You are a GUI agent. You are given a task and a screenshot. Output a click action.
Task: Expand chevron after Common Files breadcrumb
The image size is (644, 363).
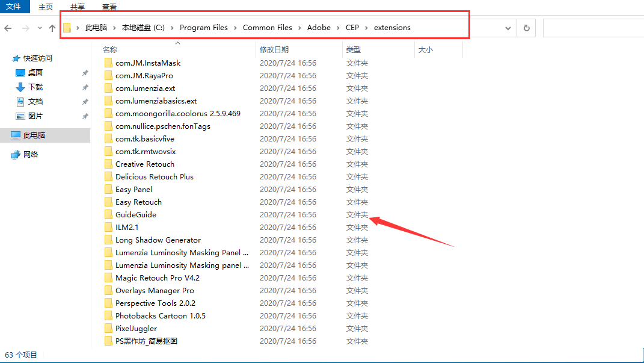click(x=299, y=28)
